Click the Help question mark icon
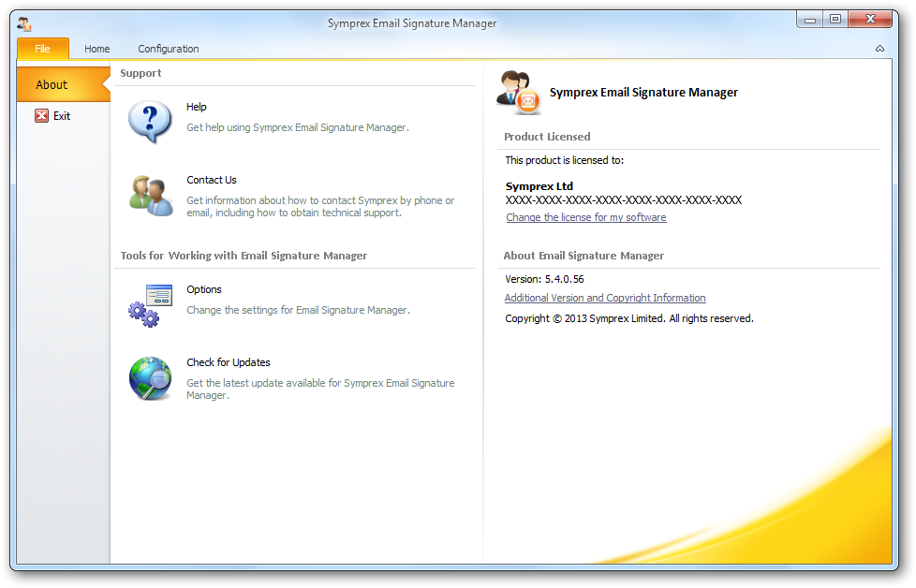This screenshot has height=588, width=916. (x=150, y=122)
